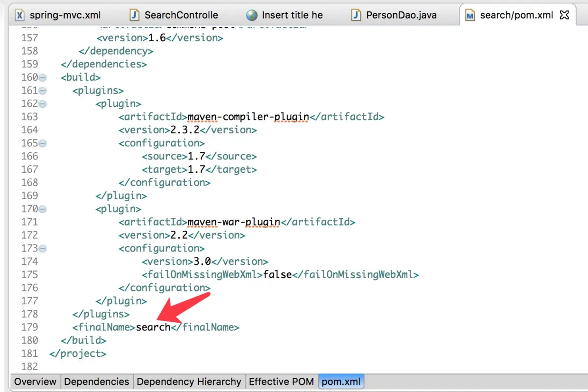
Task: Open the Dependencies tab
Action: [x=97, y=382]
